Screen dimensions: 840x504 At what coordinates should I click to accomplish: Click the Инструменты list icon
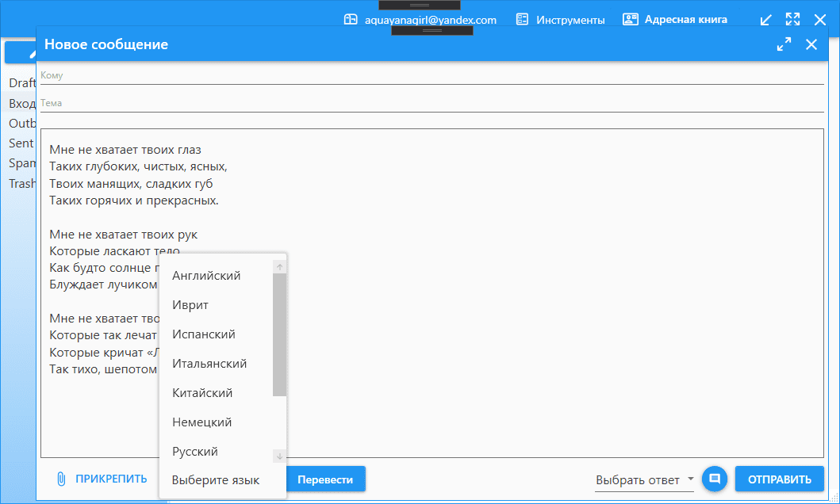(x=522, y=20)
